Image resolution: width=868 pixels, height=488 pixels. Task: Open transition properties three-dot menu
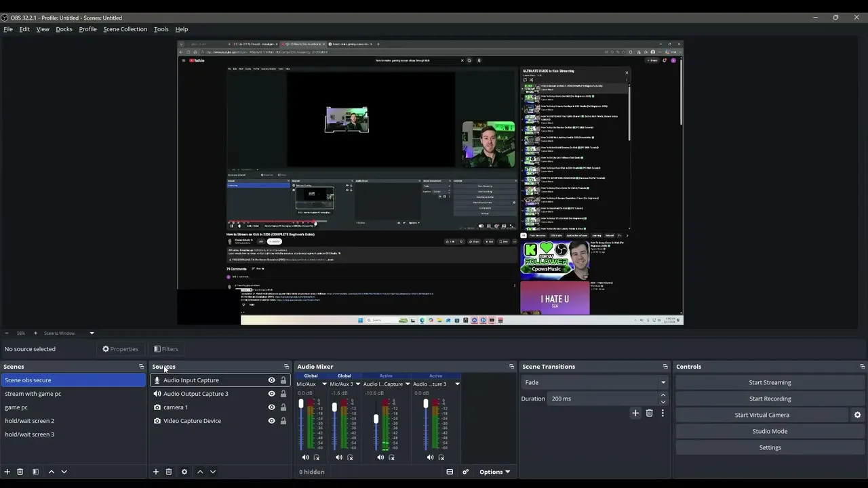(663, 413)
